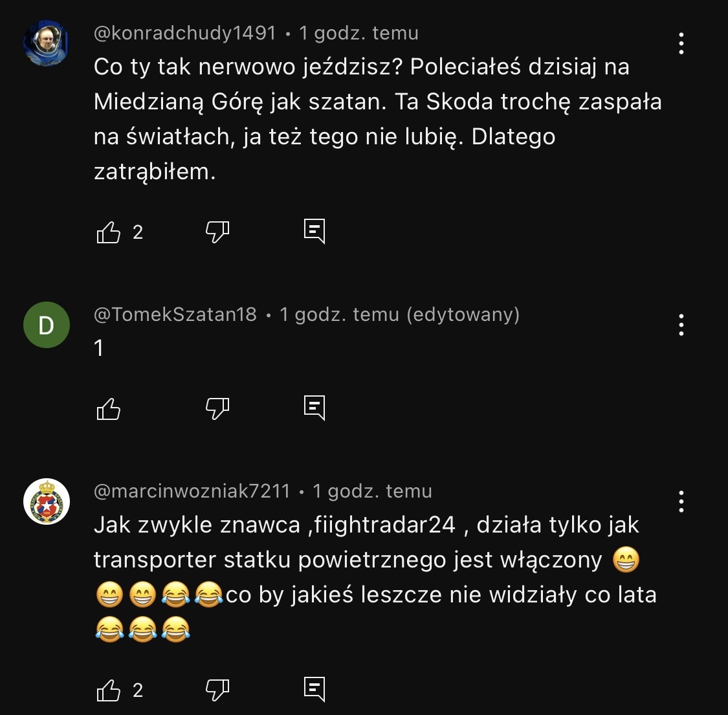Open the @TomekSzatan18 channel link

point(175,314)
